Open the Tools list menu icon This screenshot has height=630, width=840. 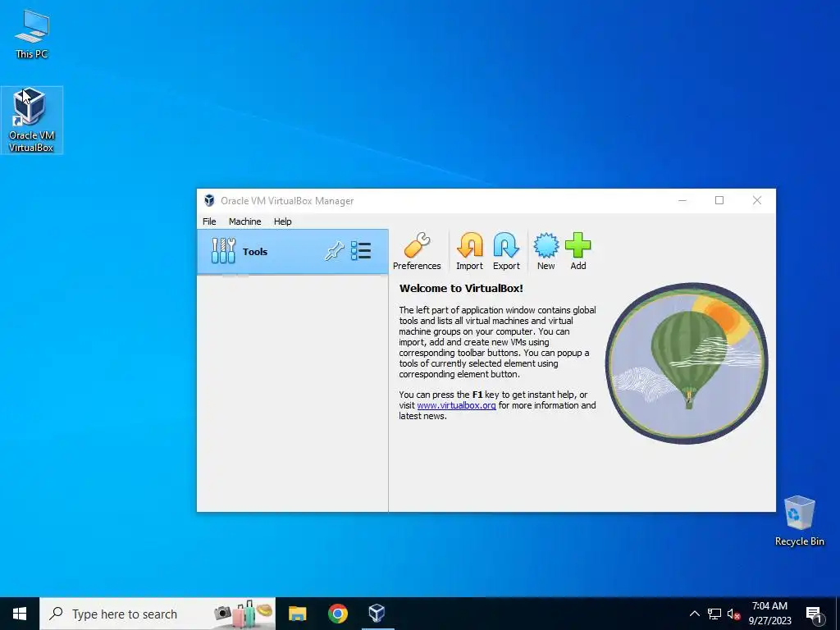(361, 251)
